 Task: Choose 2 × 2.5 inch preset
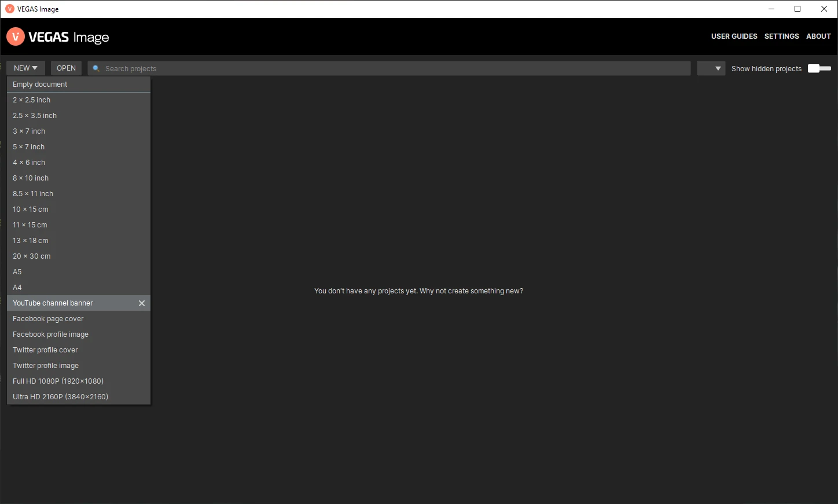pos(79,100)
